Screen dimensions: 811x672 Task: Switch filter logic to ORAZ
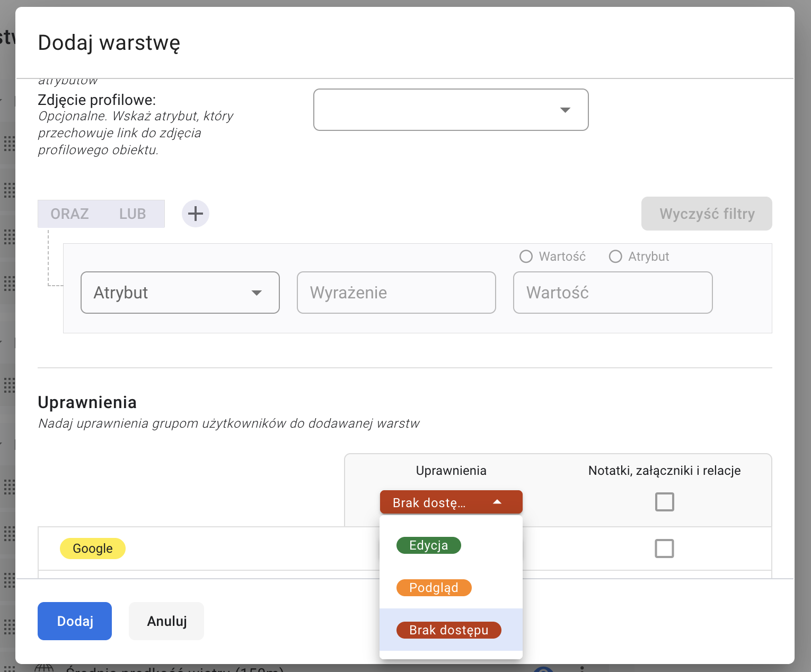point(69,214)
